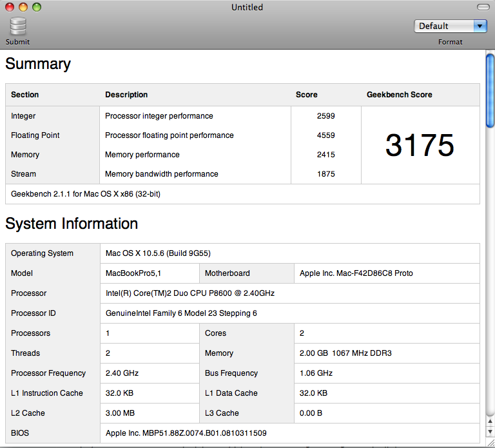495x448 pixels.
Task: Click the Geekbench 2.1.1 version line
Action: (x=86, y=194)
